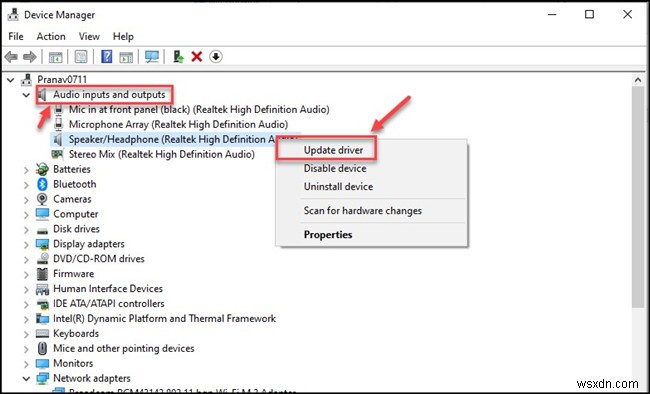
Task: Select Stereo Mix device
Action: tap(162, 154)
